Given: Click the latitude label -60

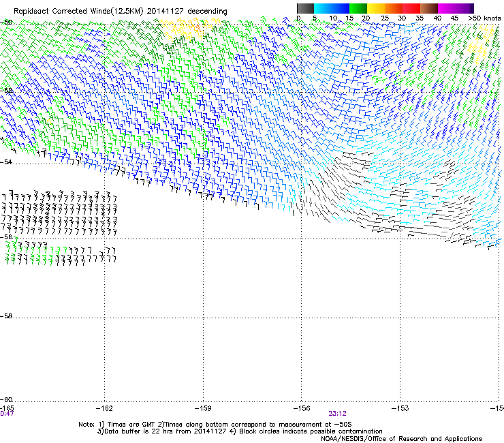Looking at the screenshot, I should click(6, 400).
